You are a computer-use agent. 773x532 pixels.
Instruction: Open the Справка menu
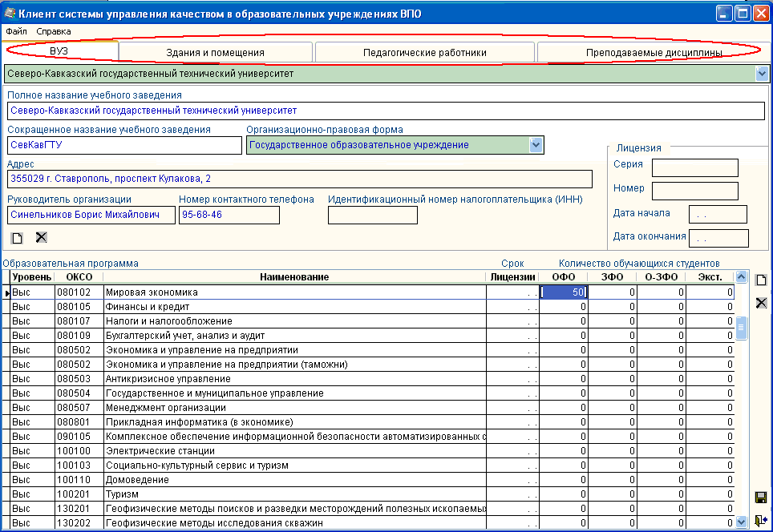point(54,31)
